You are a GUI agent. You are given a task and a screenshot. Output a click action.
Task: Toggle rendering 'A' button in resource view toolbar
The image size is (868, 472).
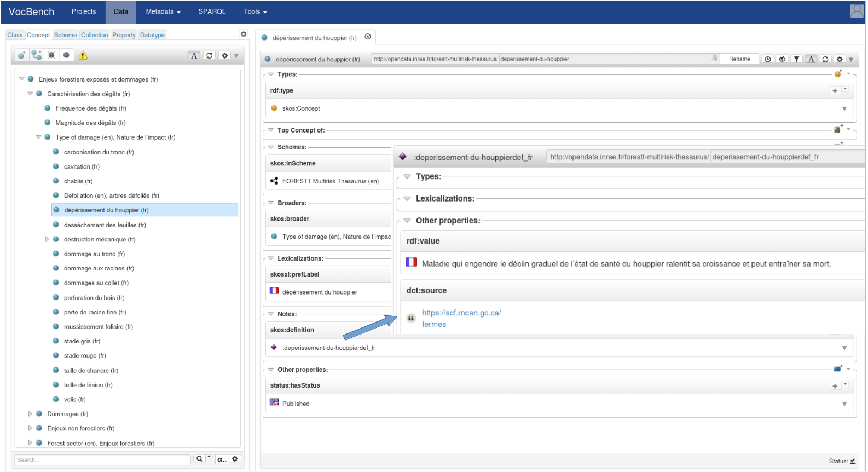coord(811,59)
